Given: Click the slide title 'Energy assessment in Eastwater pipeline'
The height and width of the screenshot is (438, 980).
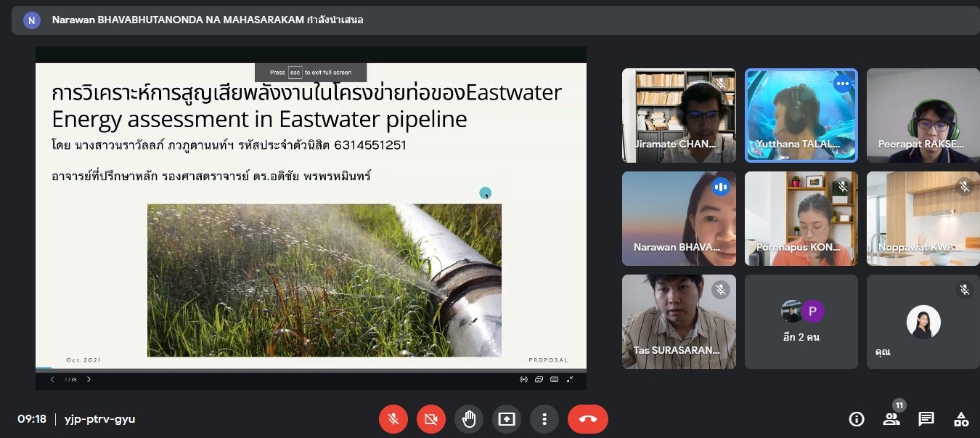Looking at the screenshot, I should click(259, 118).
